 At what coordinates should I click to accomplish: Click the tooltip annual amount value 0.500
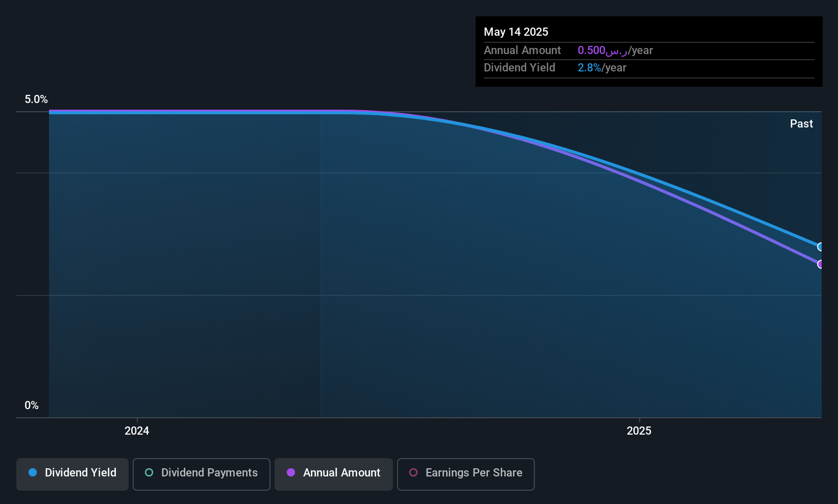coord(591,51)
